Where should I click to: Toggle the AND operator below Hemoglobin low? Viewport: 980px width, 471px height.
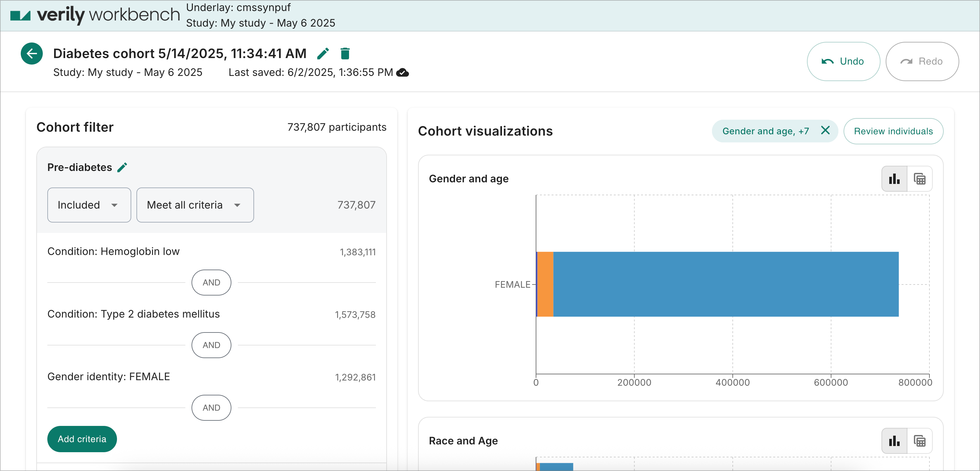click(x=211, y=283)
